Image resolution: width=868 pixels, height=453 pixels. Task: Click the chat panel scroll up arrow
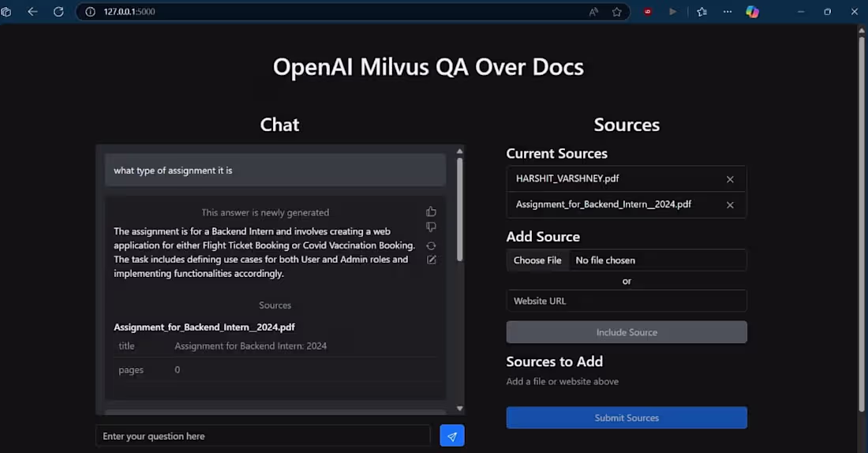[x=459, y=152]
